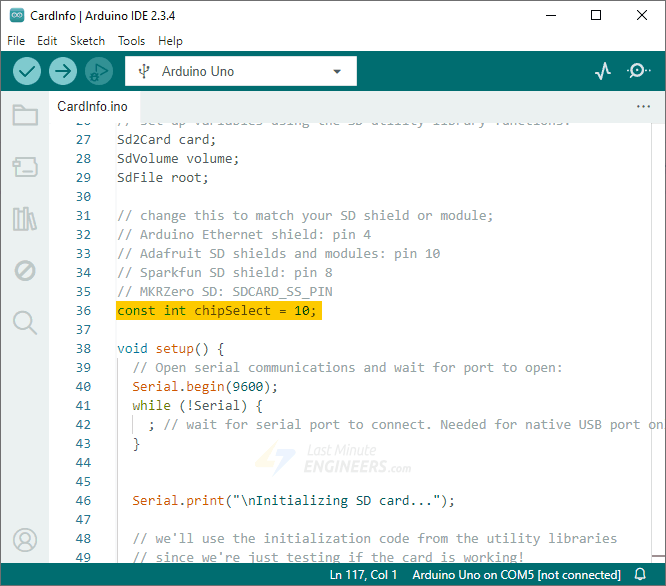Click the Verify sketch checkmark button
Viewport: 666px width, 586px height.
point(27,71)
